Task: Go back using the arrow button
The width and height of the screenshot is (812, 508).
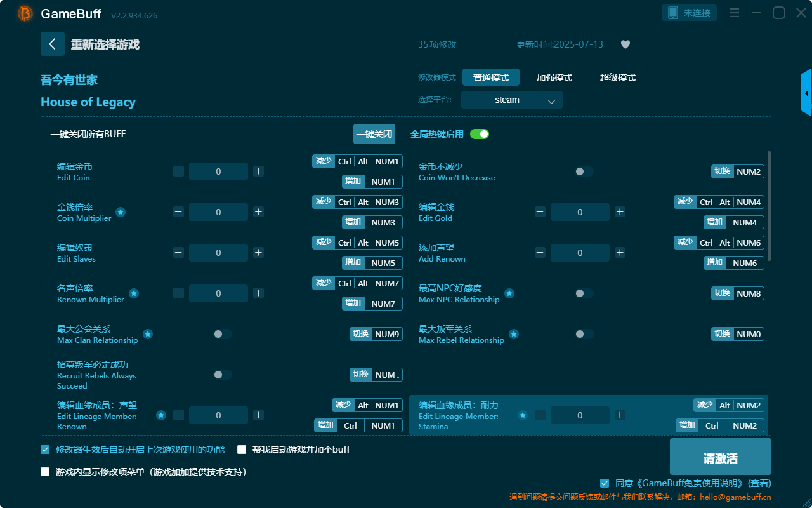Action: [53, 44]
